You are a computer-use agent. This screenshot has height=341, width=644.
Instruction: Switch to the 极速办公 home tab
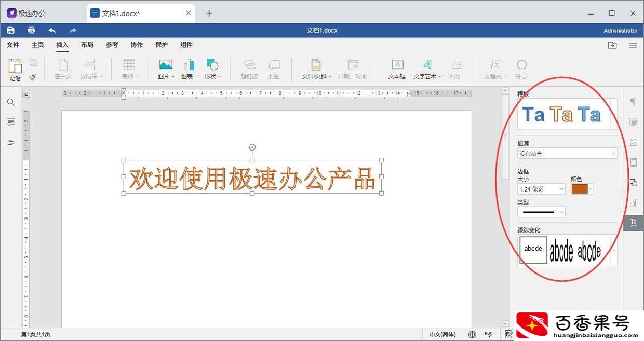pyautogui.click(x=33, y=13)
